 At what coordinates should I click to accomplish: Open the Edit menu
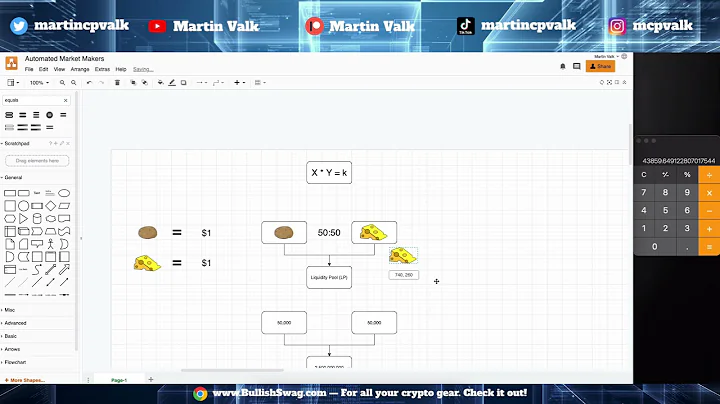point(44,69)
